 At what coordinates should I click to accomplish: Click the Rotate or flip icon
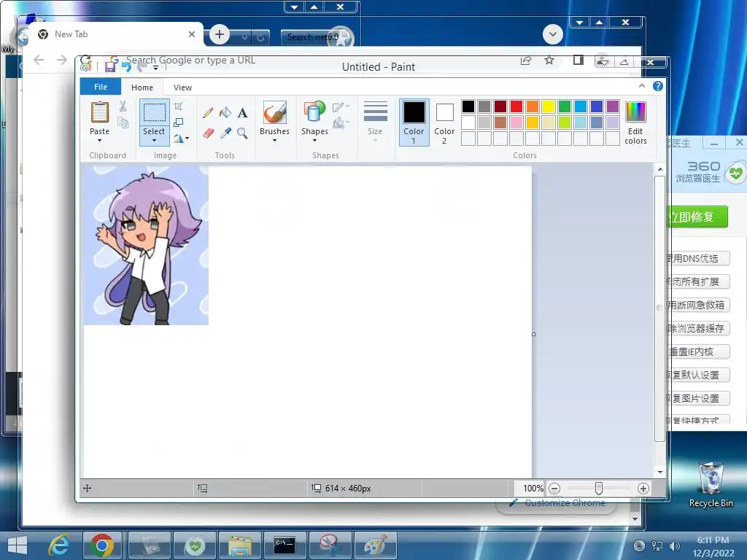coord(179,139)
